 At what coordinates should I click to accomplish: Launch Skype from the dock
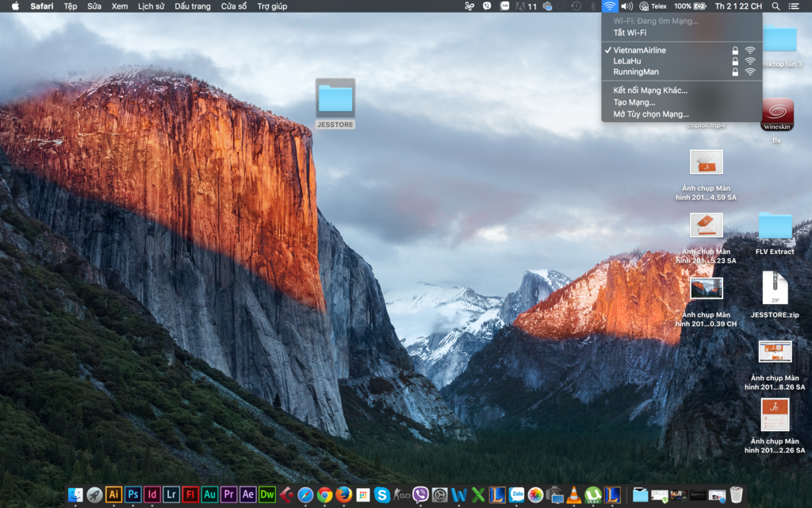382,495
